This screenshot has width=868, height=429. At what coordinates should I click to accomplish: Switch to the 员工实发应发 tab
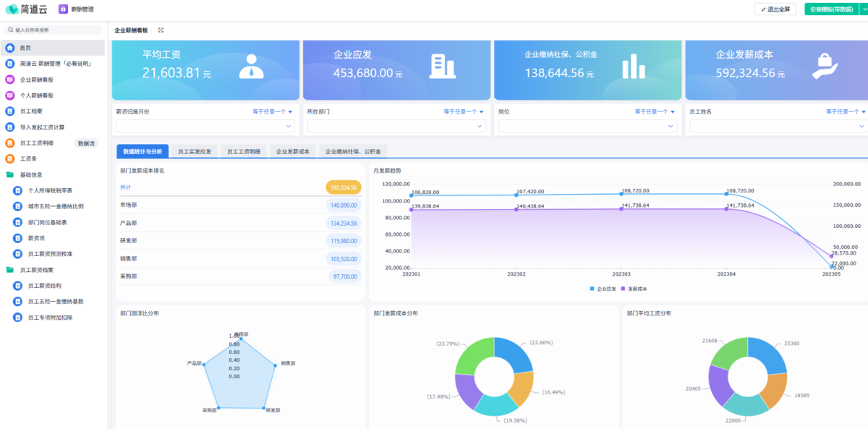pos(195,152)
